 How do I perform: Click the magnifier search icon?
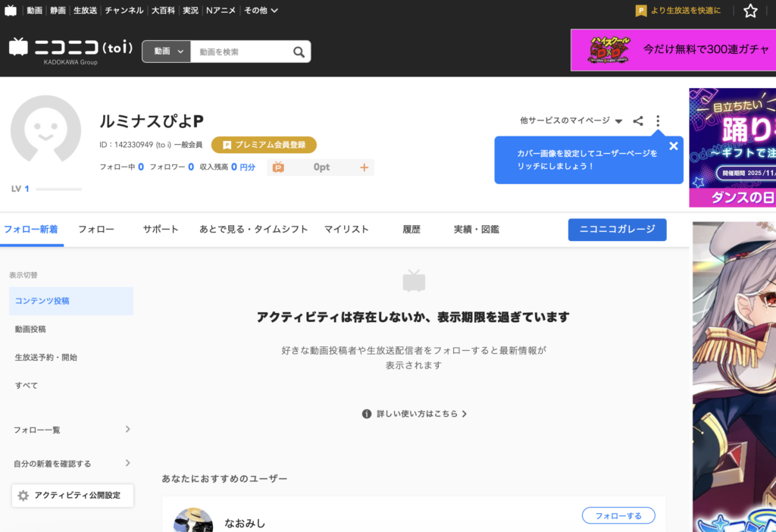(x=299, y=52)
